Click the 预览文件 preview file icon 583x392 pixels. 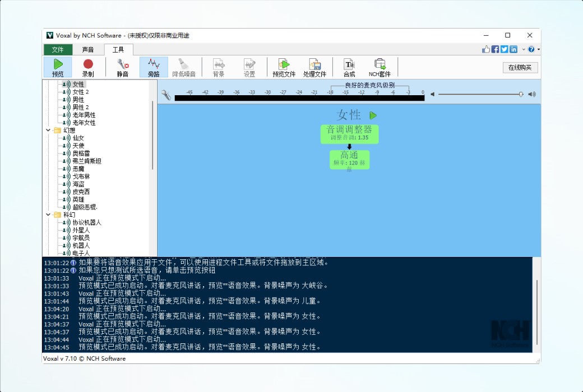pos(284,67)
